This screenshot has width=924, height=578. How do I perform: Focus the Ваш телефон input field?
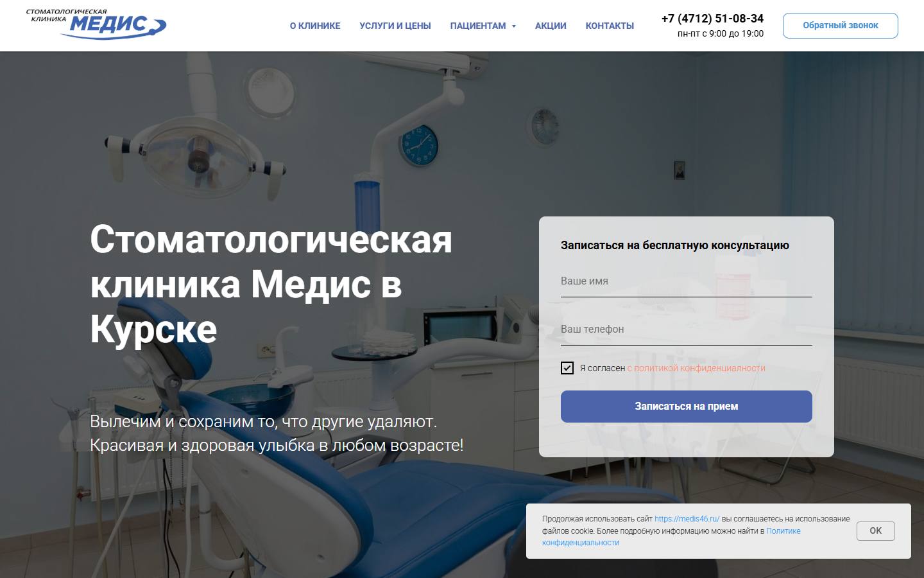pos(687,329)
